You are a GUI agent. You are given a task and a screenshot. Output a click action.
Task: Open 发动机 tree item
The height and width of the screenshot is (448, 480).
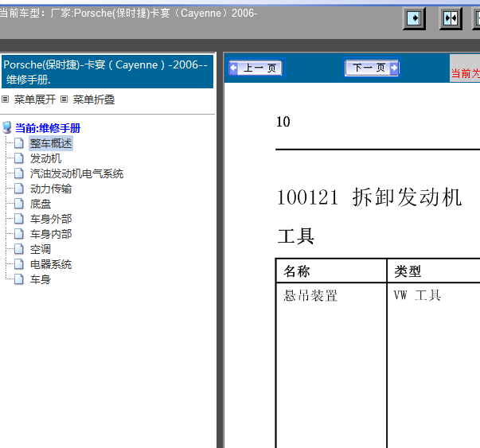click(45, 158)
